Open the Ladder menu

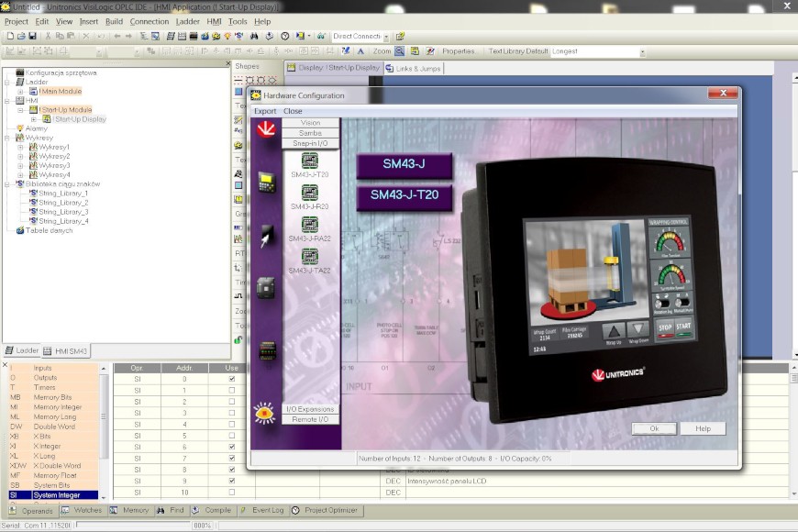click(187, 21)
